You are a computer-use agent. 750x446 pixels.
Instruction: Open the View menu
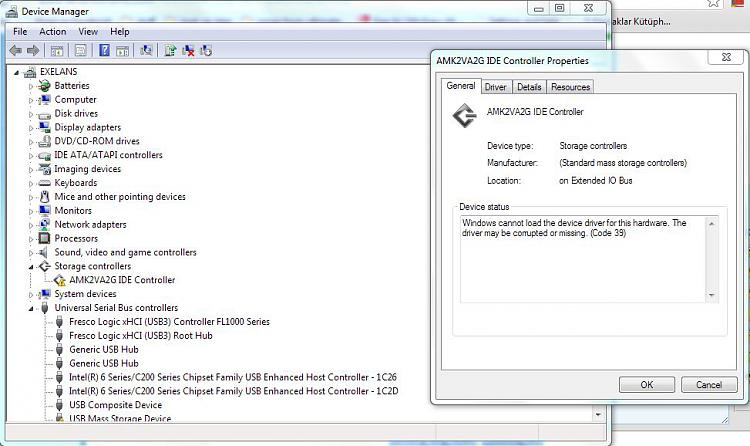pos(88,32)
